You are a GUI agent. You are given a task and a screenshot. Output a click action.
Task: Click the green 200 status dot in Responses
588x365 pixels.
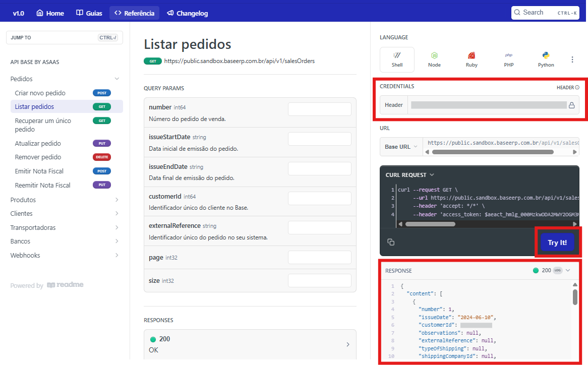[153, 339]
